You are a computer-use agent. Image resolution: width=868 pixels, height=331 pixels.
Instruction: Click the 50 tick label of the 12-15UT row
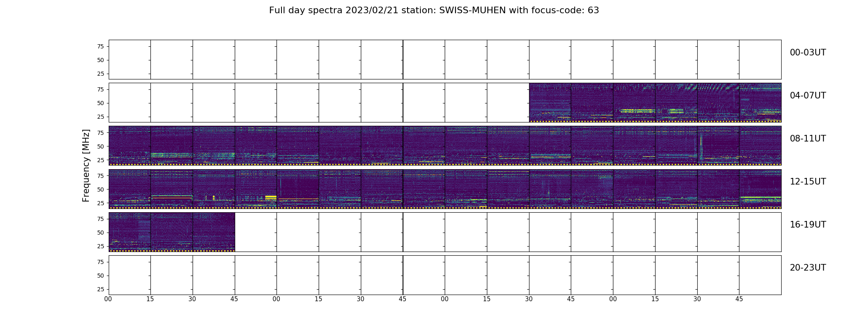click(x=100, y=189)
